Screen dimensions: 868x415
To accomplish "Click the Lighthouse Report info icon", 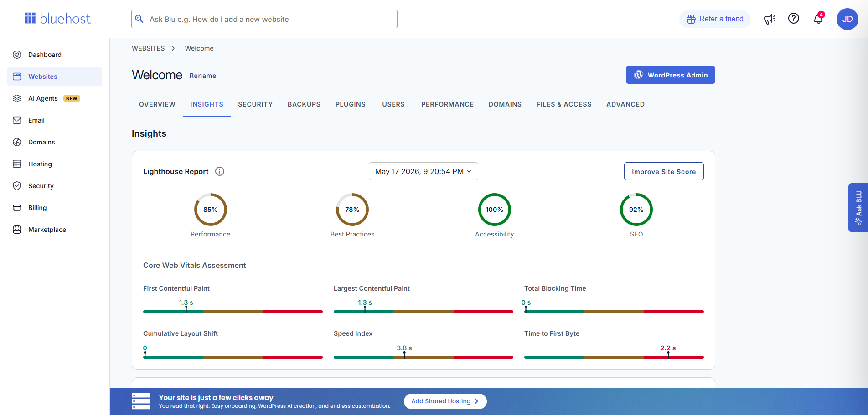I will [x=220, y=171].
